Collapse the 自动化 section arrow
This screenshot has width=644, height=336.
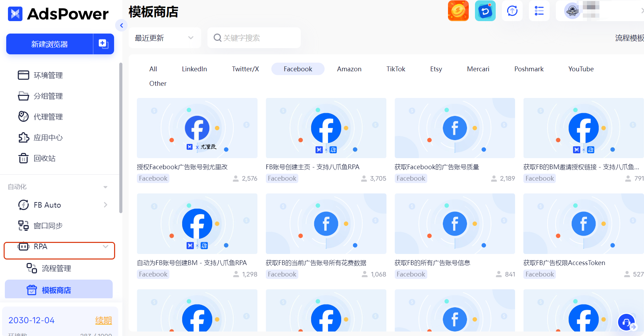(x=105, y=187)
